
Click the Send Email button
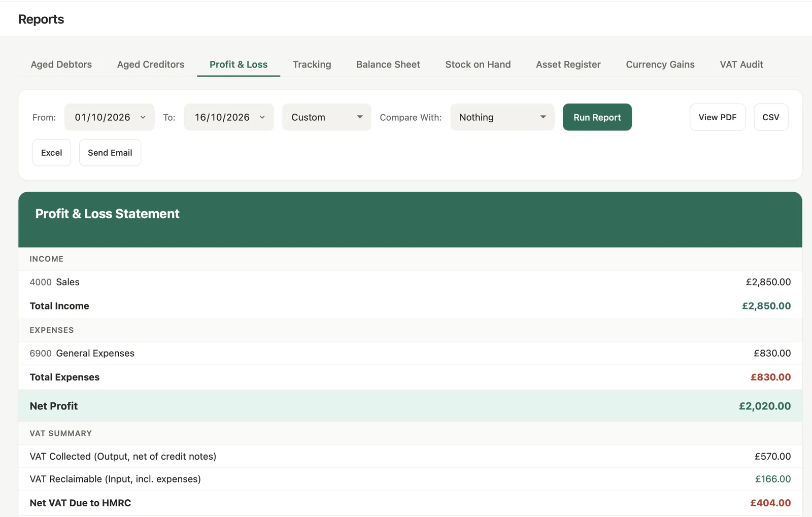110,153
